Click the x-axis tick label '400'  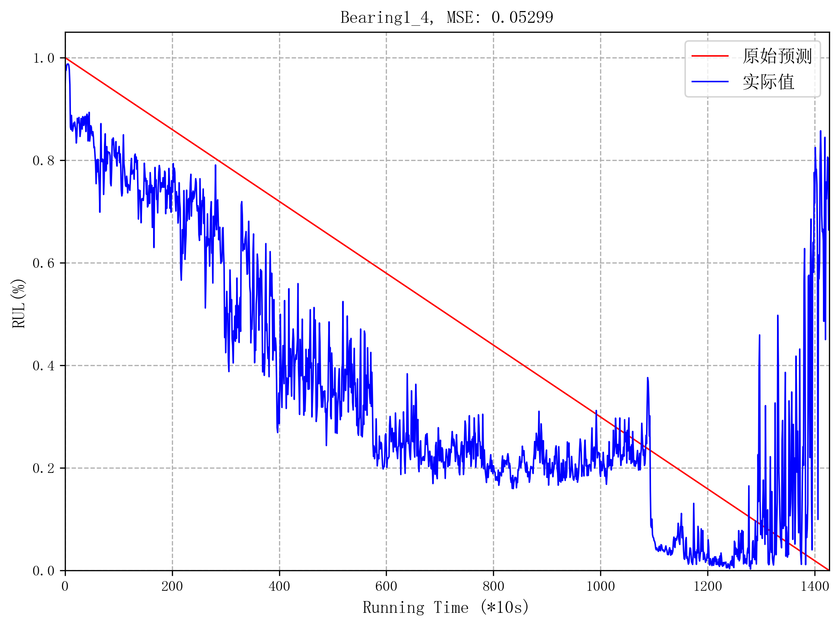[x=279, y=586]
